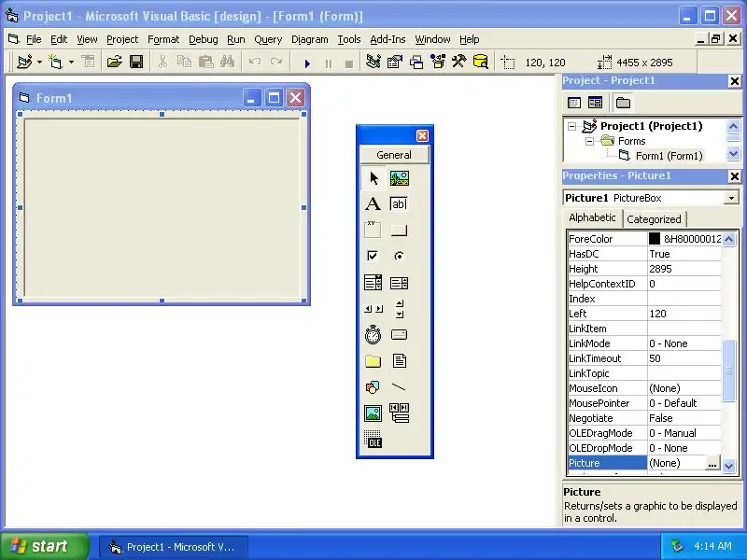Select the MousePointer property row
The image size is (747, 560).
pyautogui.click(x=644, y=403)
